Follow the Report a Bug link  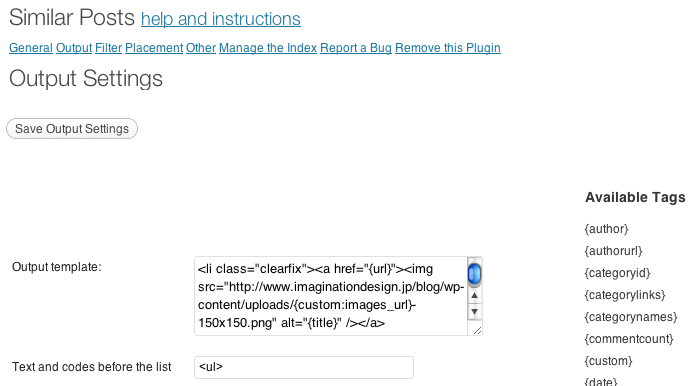pos(356,48)
